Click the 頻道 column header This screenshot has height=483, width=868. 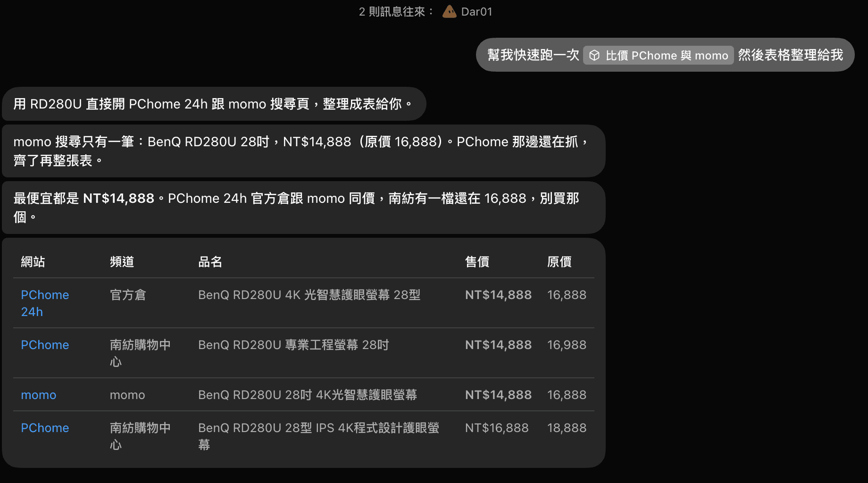tap(122, 262)
